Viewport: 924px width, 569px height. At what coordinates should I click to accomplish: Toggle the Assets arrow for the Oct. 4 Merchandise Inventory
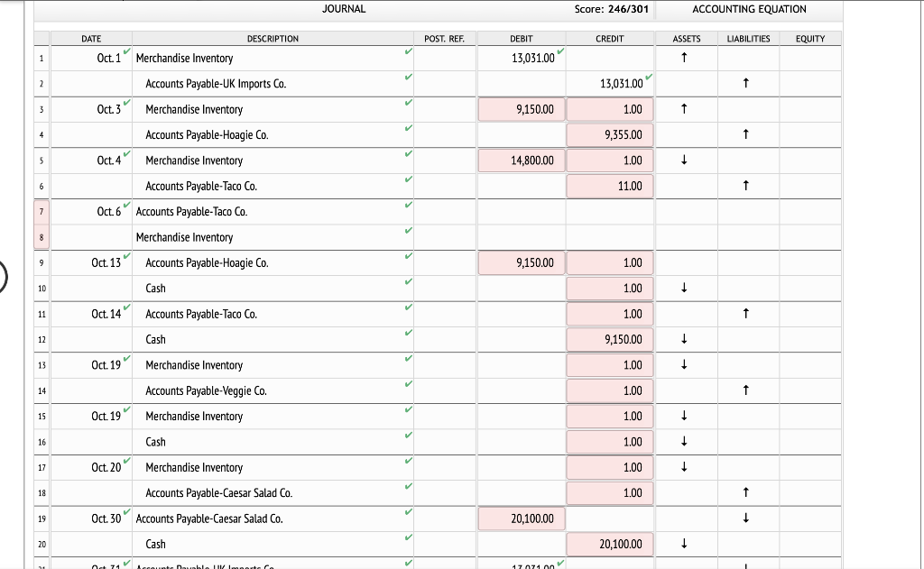[685, 161]
